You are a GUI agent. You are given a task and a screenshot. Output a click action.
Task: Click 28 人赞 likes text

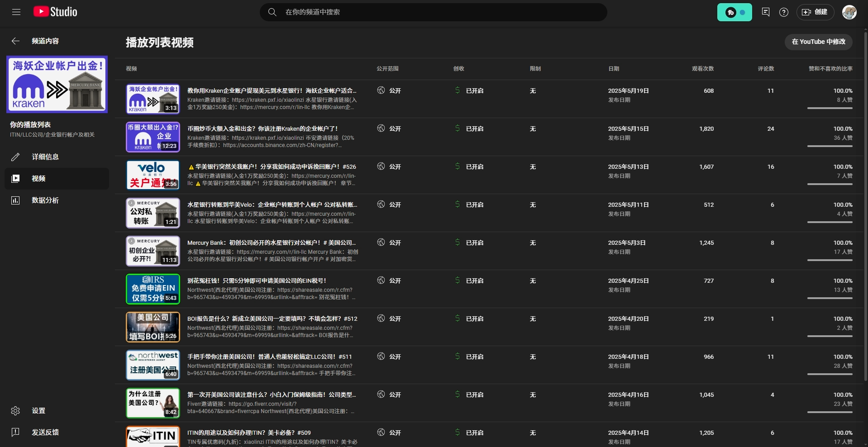(843, 366)
